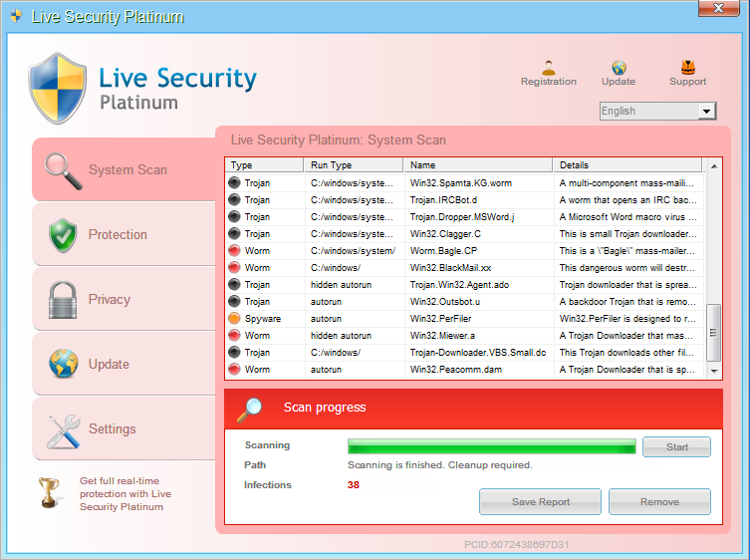This screenshot has width=750, height=560.
Task: Open the Settings tab
Action: (124, 428)
